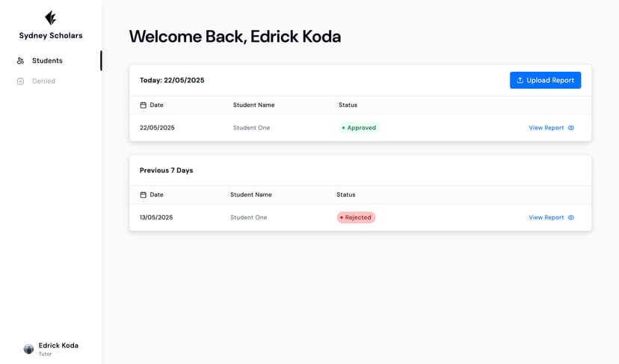
Task: Click calendar icon in Today table header
Action: tap(144, 105)
